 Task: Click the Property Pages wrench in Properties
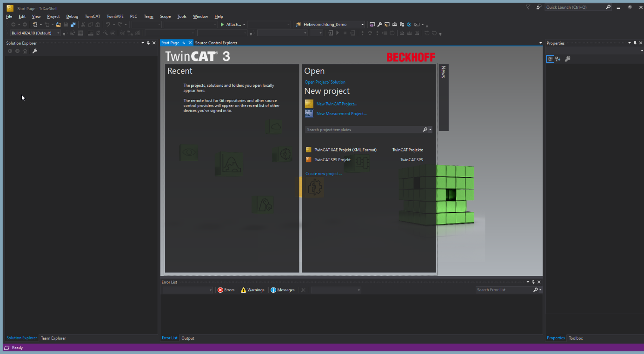point(567,59)
